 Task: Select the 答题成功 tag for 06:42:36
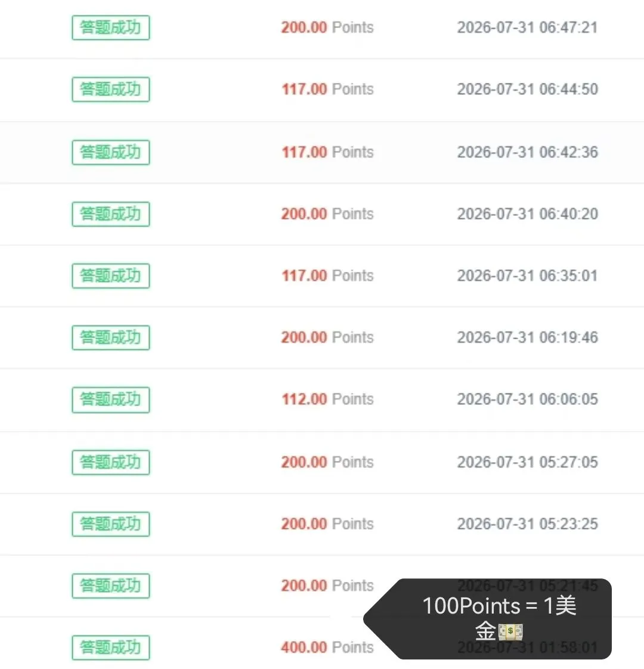click(x=110, y=152)
